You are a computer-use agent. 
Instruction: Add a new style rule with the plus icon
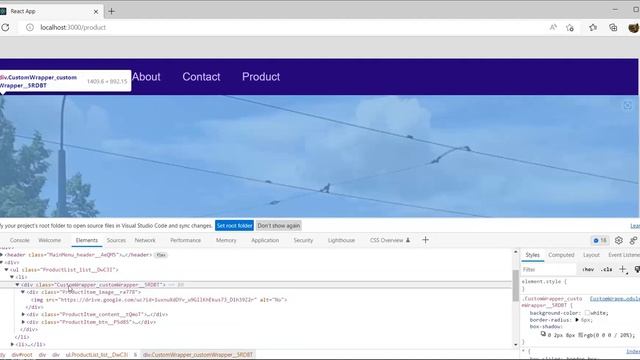pyautogui.click(x=623, y=269)
